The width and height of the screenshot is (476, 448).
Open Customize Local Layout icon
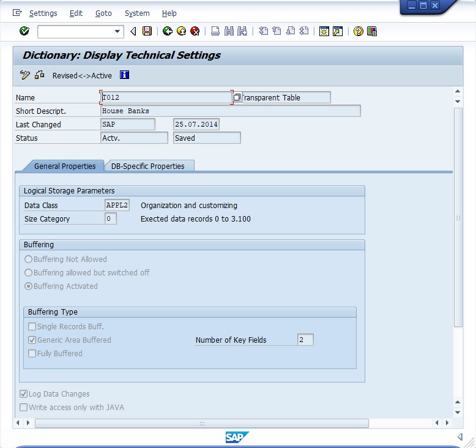pyautogui.click(x=372, y=31)
